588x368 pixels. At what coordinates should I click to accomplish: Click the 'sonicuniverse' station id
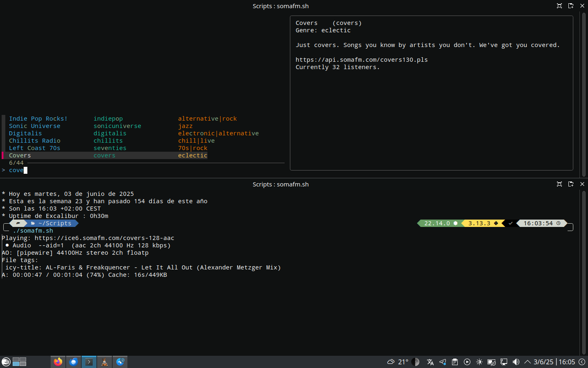pos(118,126)
